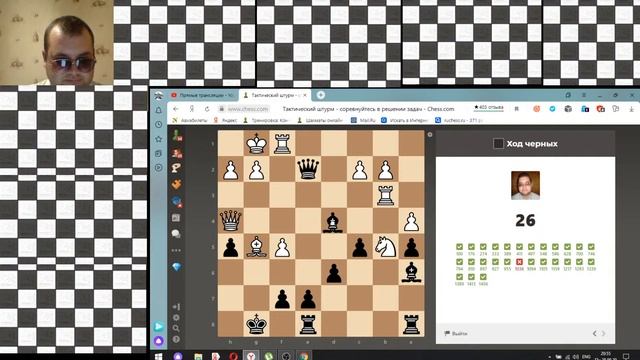Open the blue graduation cap Lessons icon
Viewport: 640px width, 360px height.
coord(176,202)
